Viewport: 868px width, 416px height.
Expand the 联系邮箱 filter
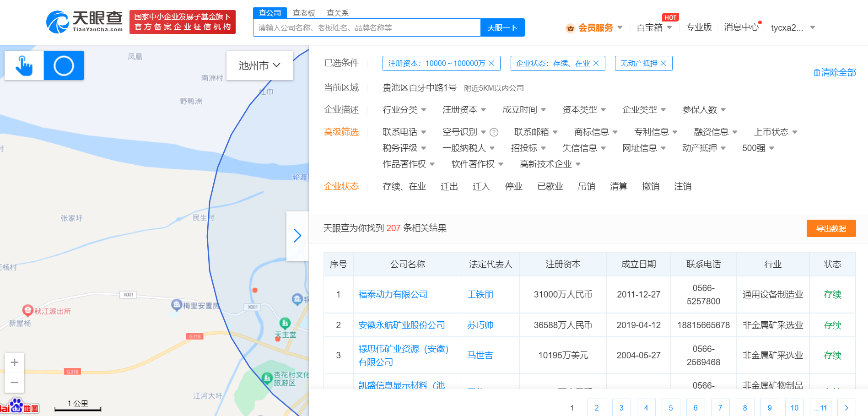(x=536, y=132)
